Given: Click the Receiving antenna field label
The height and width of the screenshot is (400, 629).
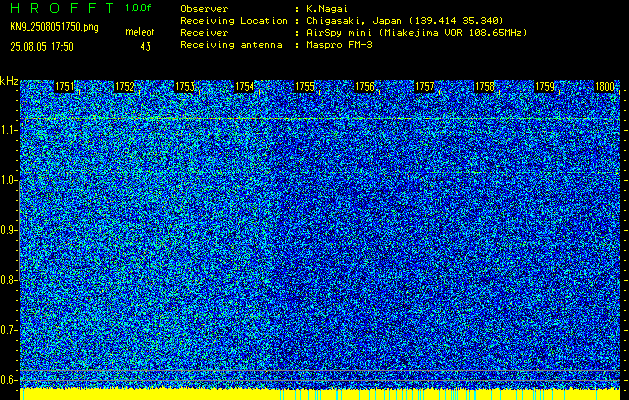Looking at the screenshot, I should [x=231, y=45].
